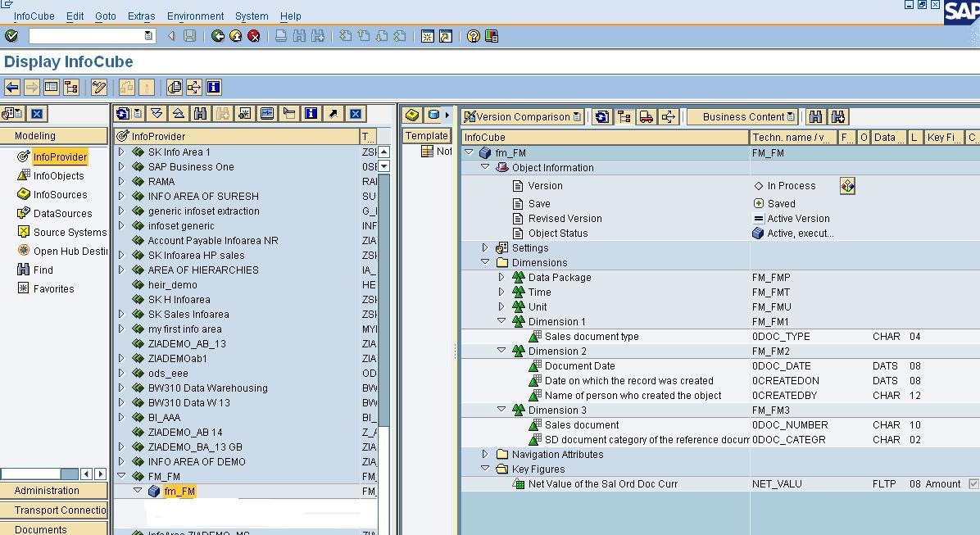Click the yellow InfoObject template icon
980x535 pixels.
point(412,115)
